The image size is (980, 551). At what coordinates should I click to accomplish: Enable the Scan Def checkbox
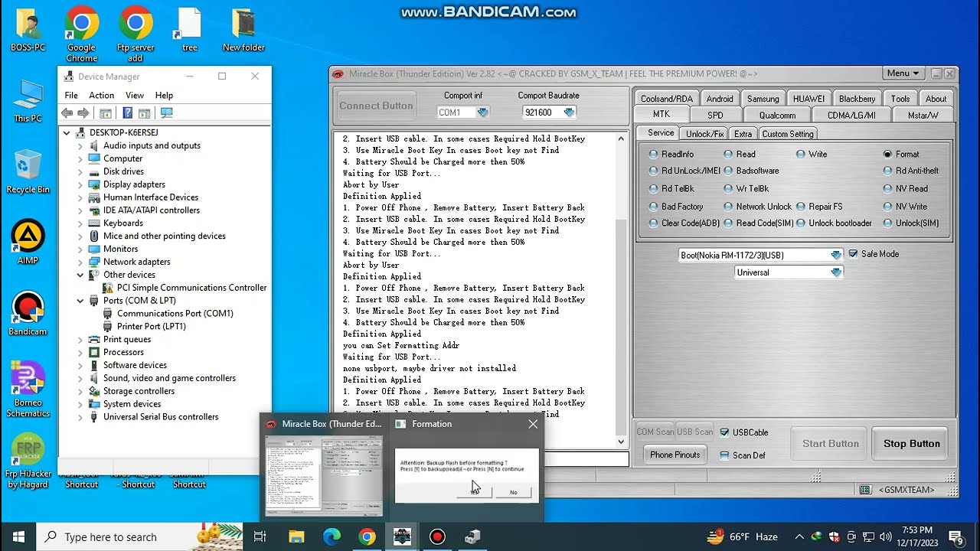tap(724, 455)
